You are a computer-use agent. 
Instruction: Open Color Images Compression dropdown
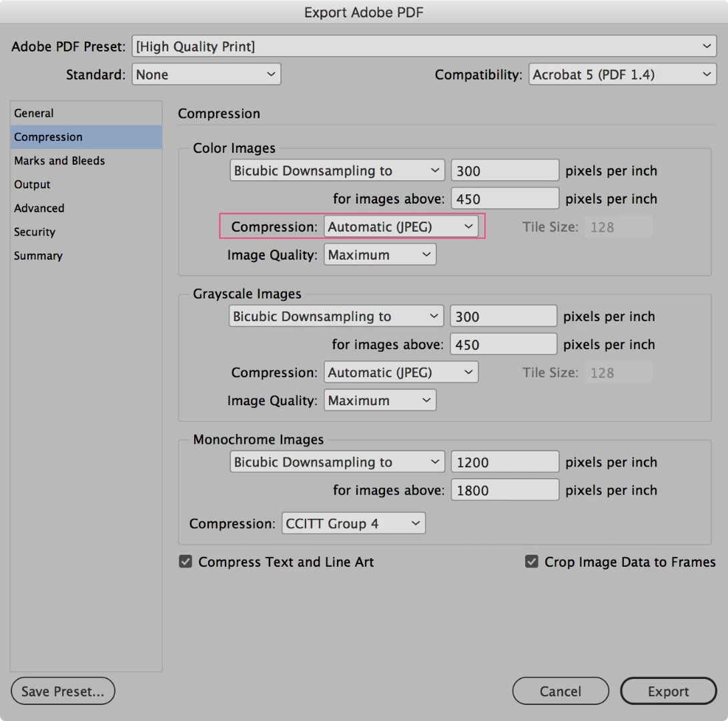point(400,227)
